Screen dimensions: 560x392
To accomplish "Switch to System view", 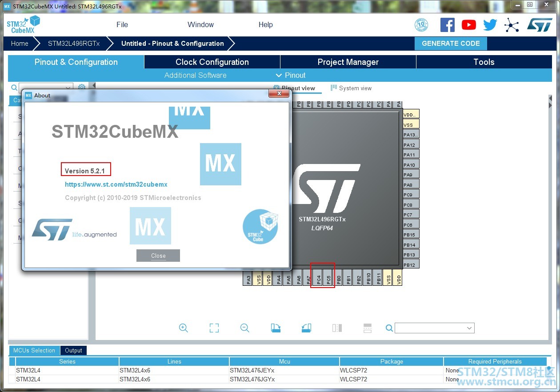I will coord(351,88).
